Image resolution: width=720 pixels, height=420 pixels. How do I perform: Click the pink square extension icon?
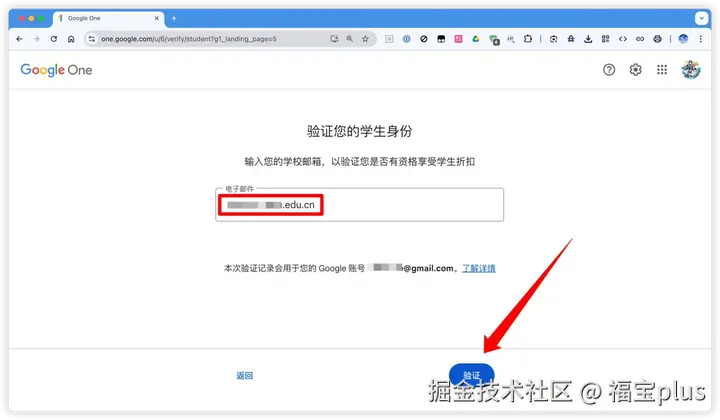458,39
